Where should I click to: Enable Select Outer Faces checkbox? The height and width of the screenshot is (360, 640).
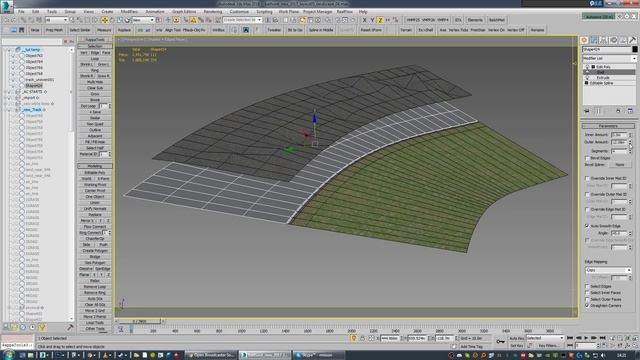(x=587, y=299)
